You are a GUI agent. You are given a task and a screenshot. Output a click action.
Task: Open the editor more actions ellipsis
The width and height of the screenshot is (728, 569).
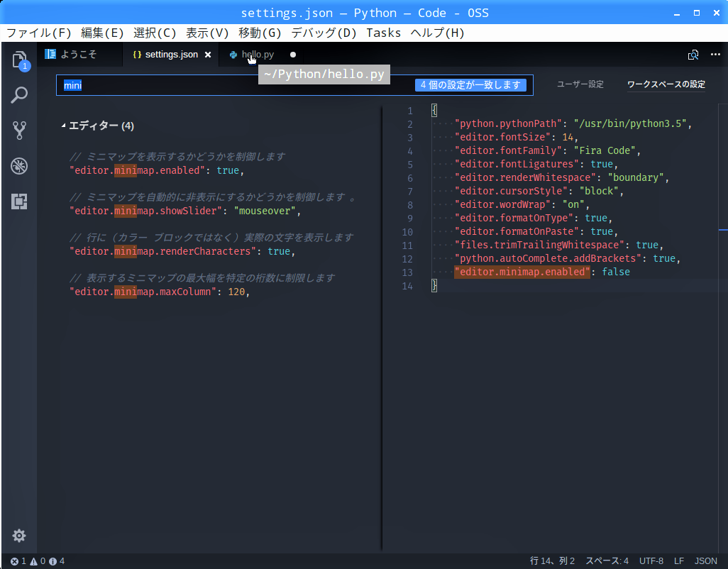(x=715, y=55)
